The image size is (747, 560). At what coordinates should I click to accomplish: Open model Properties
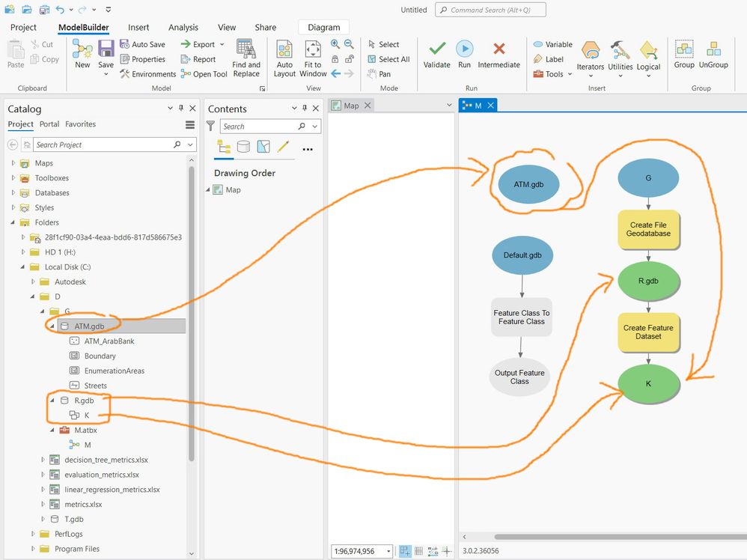[142, 59]
